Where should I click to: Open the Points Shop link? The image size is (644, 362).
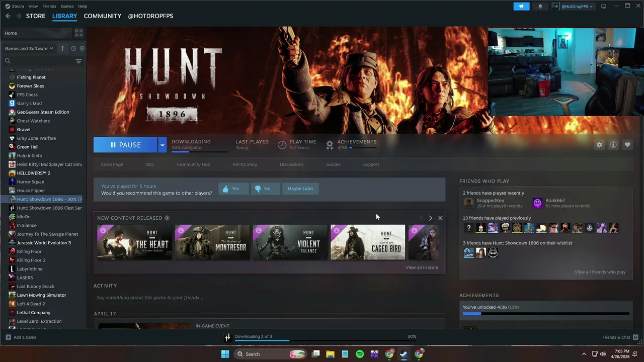click(245, 164)
